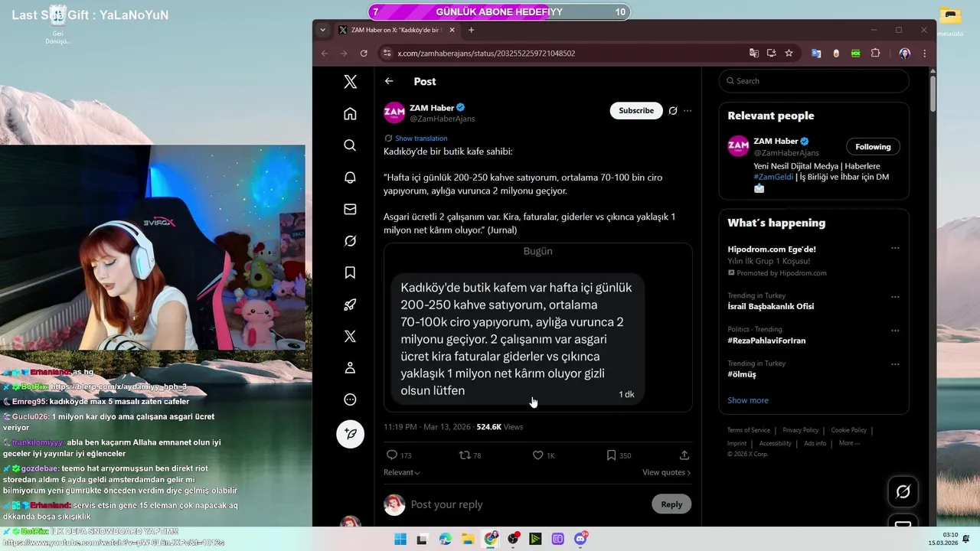Click the share icon on the post
Image resolution: width=980 pixels, height=551 pixels.
point(684,455)
